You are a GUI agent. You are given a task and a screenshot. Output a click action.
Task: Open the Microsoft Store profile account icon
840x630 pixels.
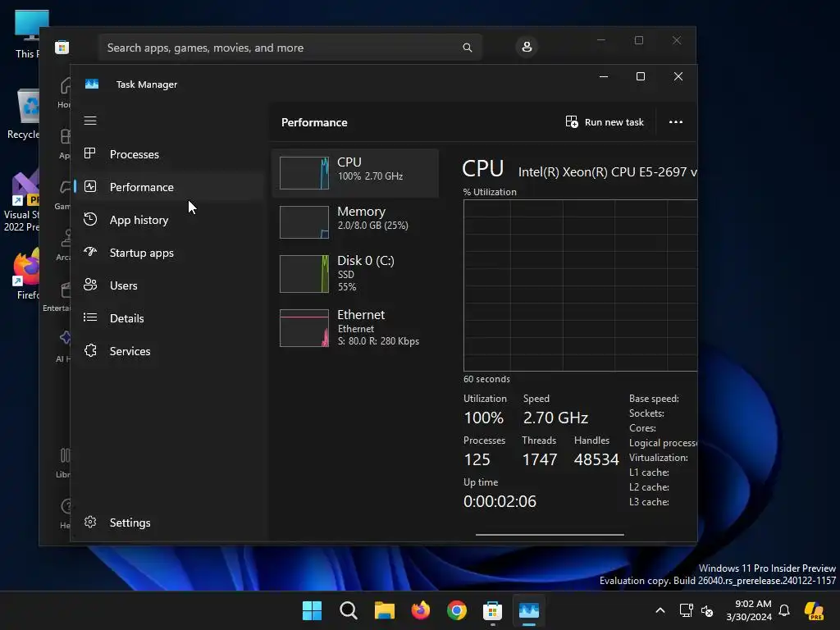(x=527, y=47)
